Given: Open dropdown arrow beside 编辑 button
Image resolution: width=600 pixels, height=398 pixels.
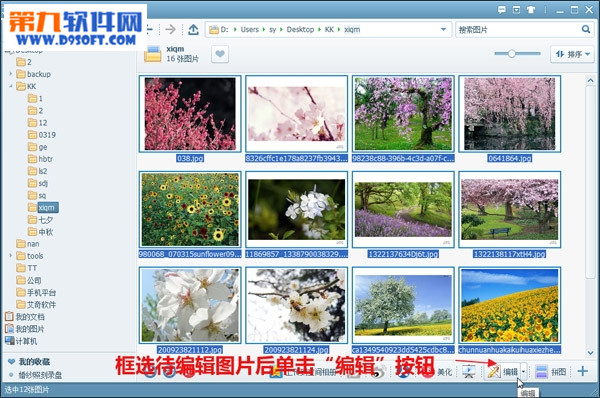Looking at the screenshot, I should [523, 371].
